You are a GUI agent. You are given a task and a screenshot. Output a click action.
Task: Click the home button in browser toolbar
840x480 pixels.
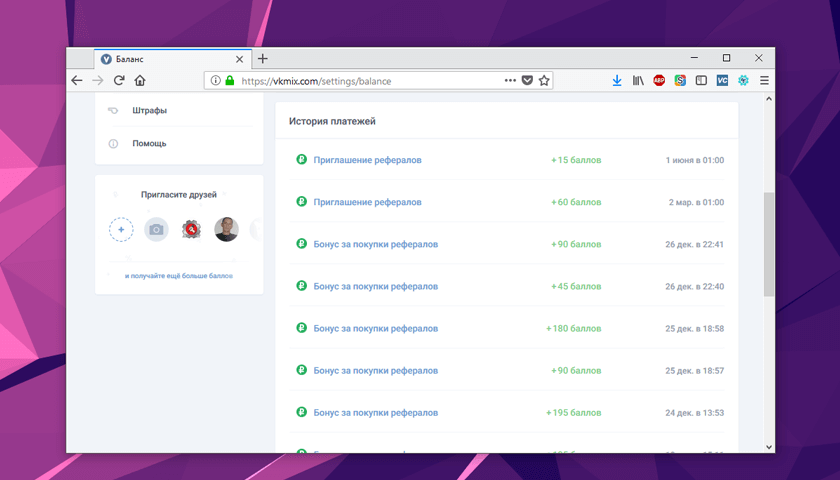(140, 81)
